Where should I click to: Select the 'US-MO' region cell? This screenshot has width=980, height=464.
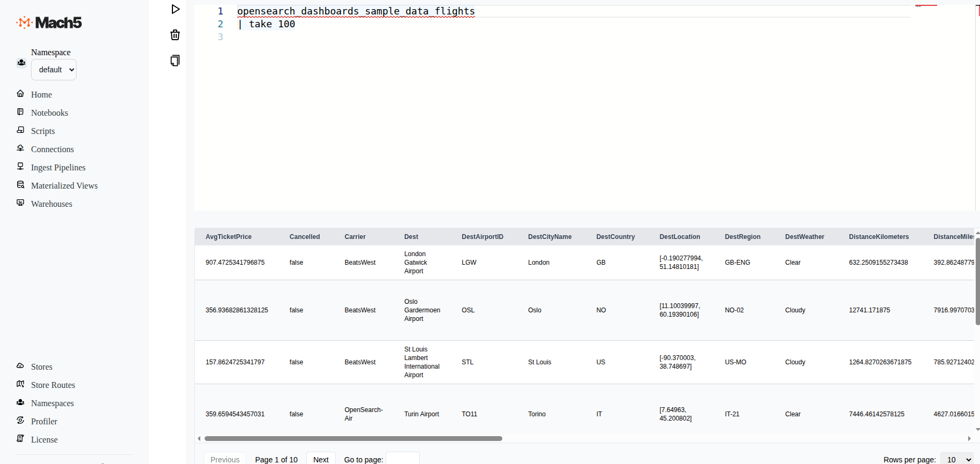[x=736, y=362]
